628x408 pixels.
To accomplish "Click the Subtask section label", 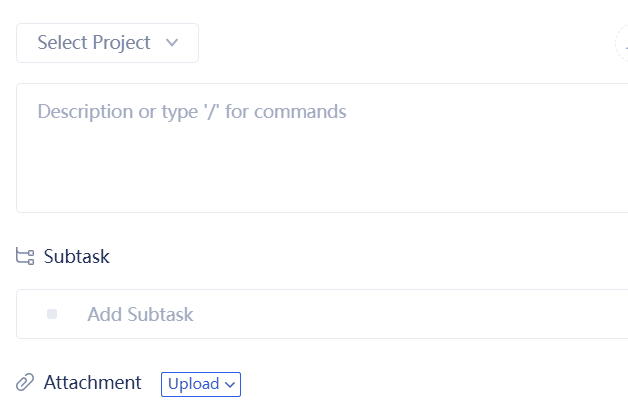I will pyautogui.click(x=77, y=257).
